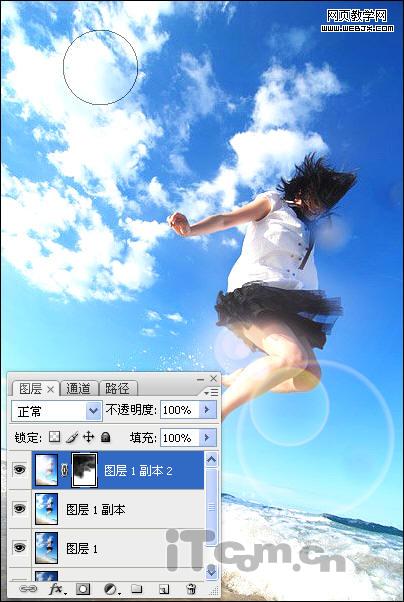
Task: Open the adjustment layer half-circle icon
Action: 112,589
